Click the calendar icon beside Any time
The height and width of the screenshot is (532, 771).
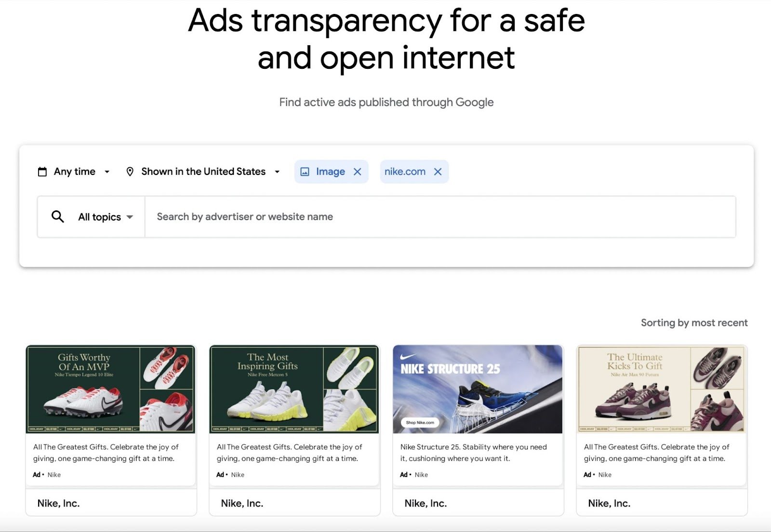pyautogui.click(x=43, y=171)
